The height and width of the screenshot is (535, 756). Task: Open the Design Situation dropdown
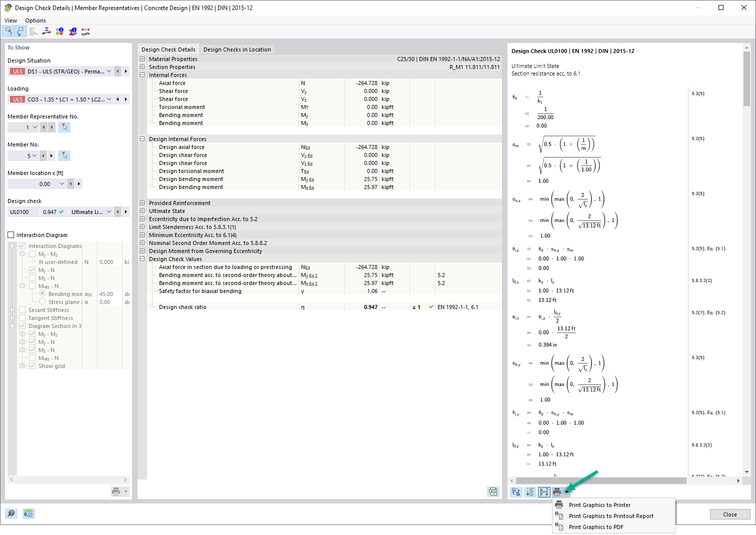(x=109, y=71)
